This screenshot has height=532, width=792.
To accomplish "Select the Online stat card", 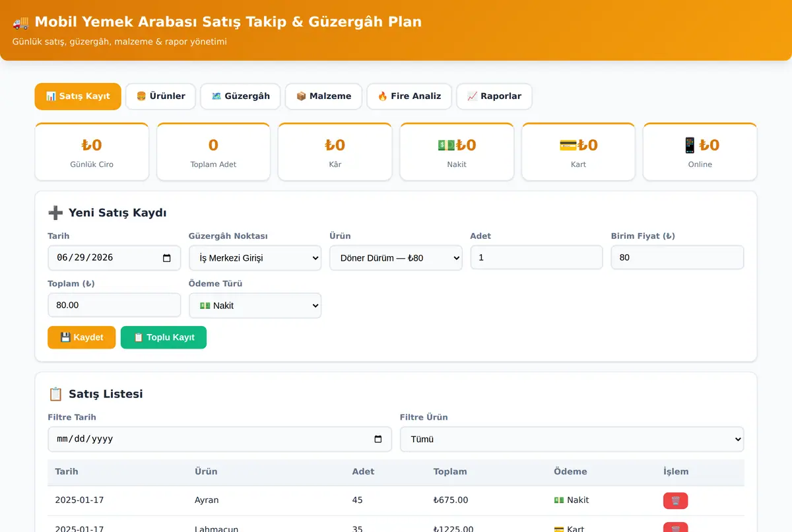I will pyautogui.click(x=700, y=152).
